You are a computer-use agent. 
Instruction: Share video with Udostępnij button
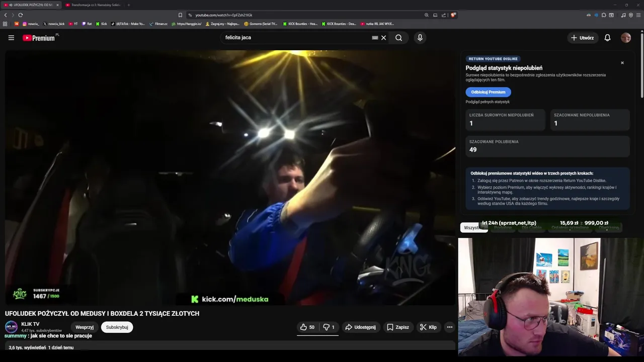pyautogui.click(x=360, y=327)
